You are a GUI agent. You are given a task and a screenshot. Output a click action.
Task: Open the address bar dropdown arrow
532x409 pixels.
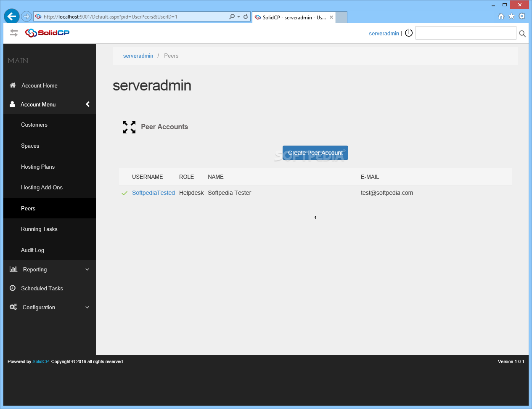239,17
